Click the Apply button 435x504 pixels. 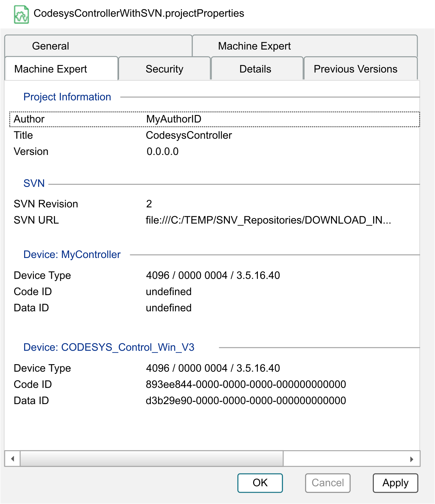(395, 483)
